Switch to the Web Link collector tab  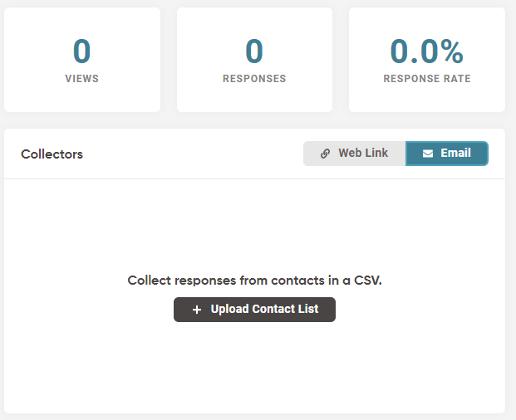click(355, 154)
